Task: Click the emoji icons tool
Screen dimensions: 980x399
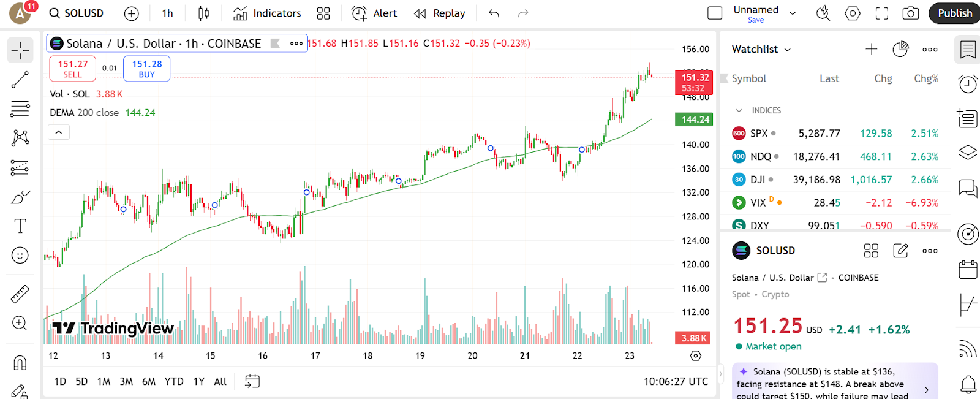Action: coord(20,256)
